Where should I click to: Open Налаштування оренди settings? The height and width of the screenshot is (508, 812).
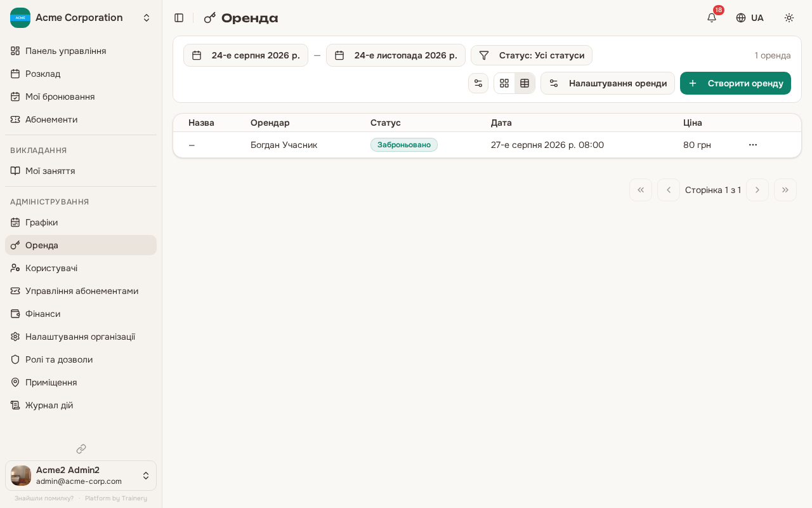[x=608, y=83]
